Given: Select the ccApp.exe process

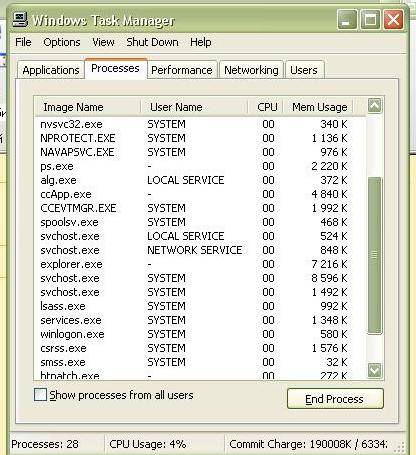Looking at the screenshot, I should (x=200, y=194).
